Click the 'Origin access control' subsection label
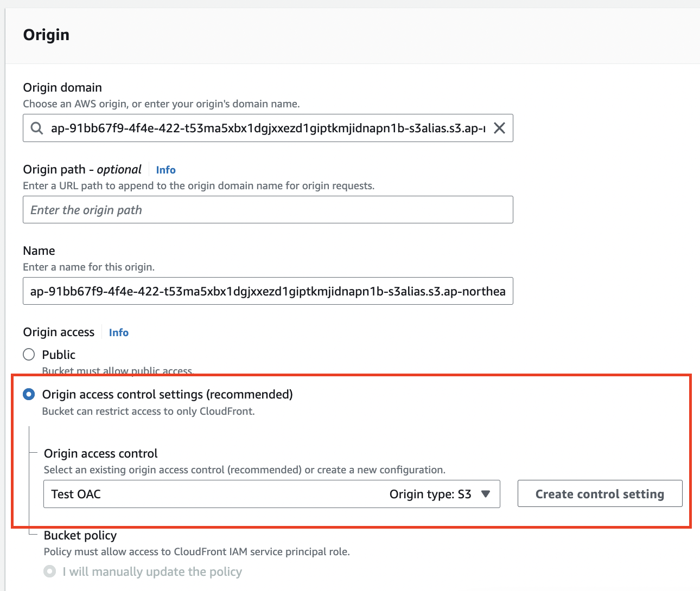700x591 pixels. tap(101, 453)
